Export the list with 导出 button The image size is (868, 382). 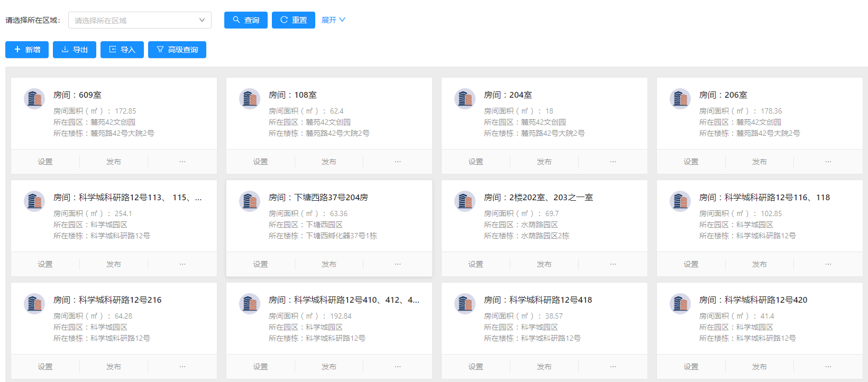75,50
